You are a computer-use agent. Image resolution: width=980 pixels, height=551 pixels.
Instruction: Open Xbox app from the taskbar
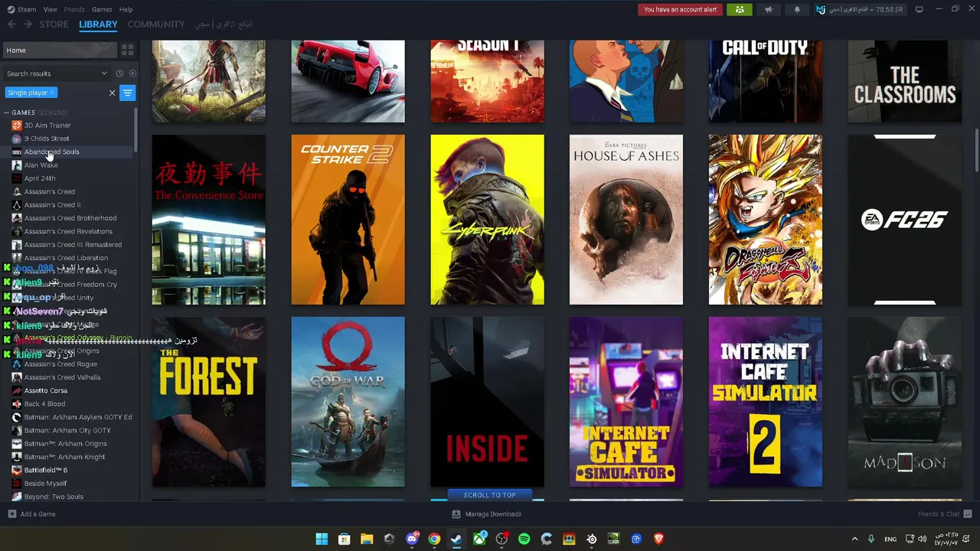[479, 539]
